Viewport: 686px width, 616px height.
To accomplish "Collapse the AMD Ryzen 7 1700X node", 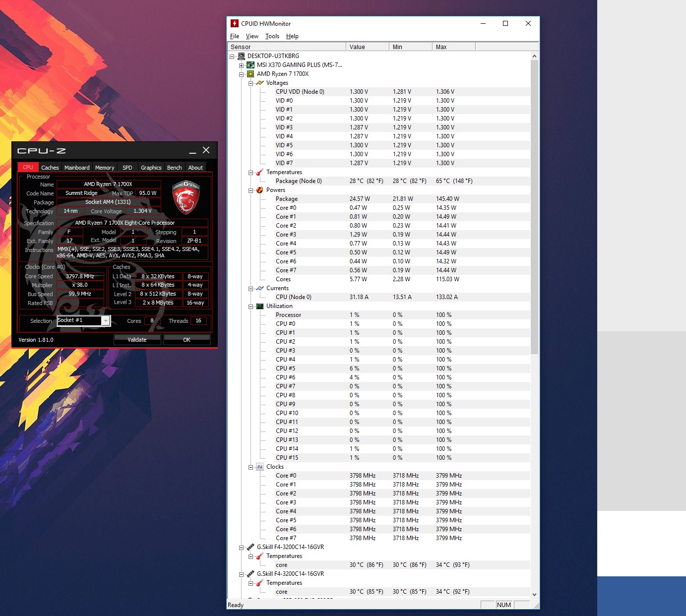I will coord(242,74).
